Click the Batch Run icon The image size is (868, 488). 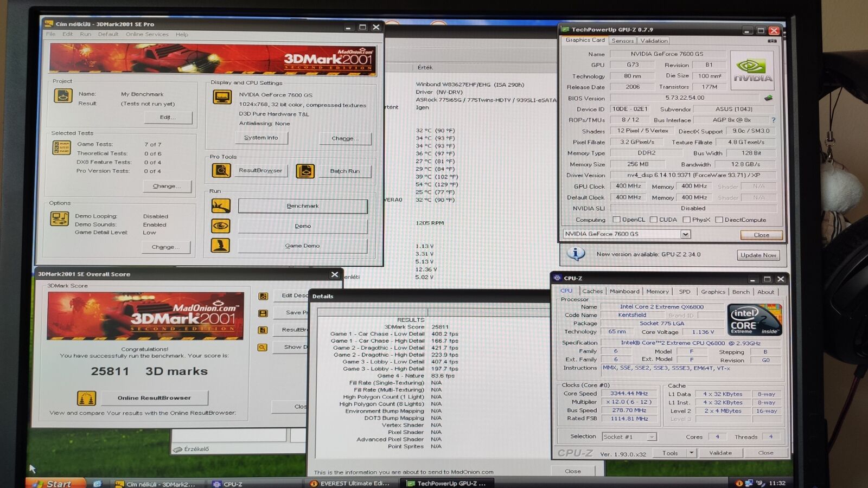pyautogui.click(x=305, y=171)
